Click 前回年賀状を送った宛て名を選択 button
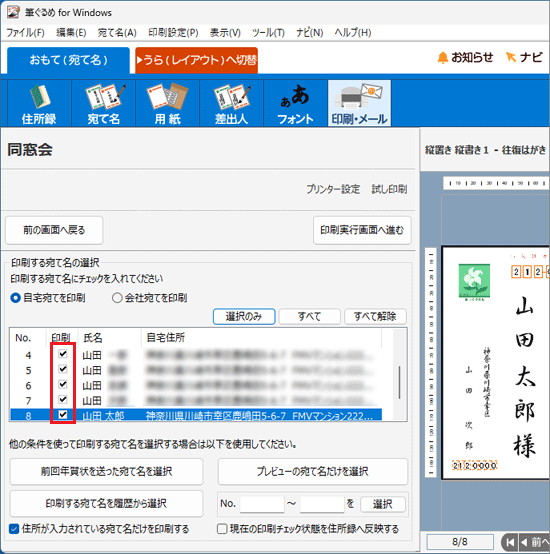Viewport: 550px width, 554px height. 106,471
